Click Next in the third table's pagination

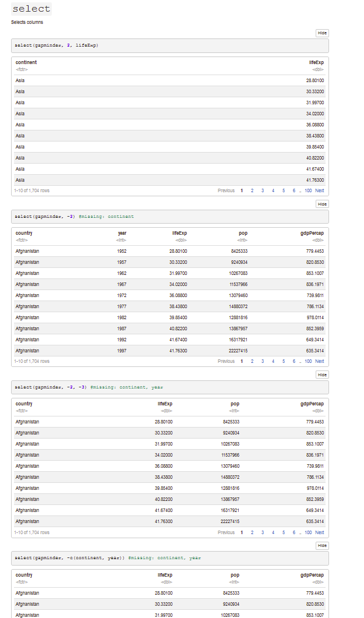pyautogui.click(x=319, y=532)
